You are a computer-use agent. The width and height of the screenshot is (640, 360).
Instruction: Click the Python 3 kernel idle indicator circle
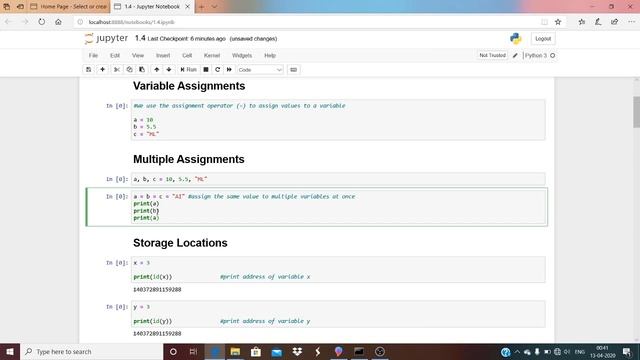pyautogui.click(x=553, y=56)
